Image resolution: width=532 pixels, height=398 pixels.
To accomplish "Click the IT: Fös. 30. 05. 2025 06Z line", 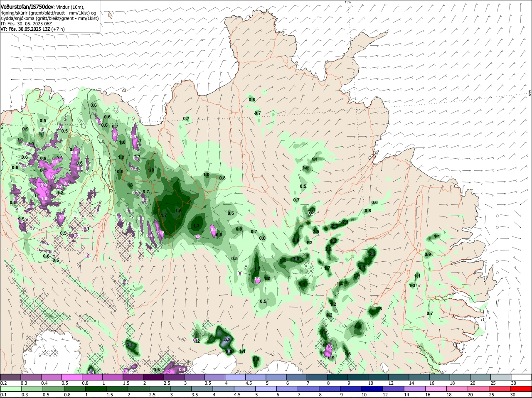I will click(26, 24).
